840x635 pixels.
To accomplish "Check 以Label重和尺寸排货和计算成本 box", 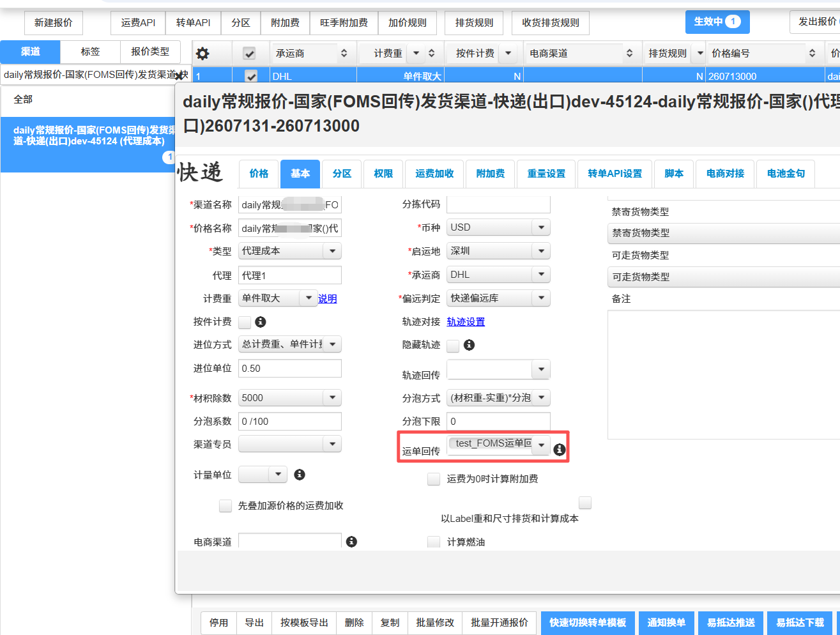I will tap(585, 503).
